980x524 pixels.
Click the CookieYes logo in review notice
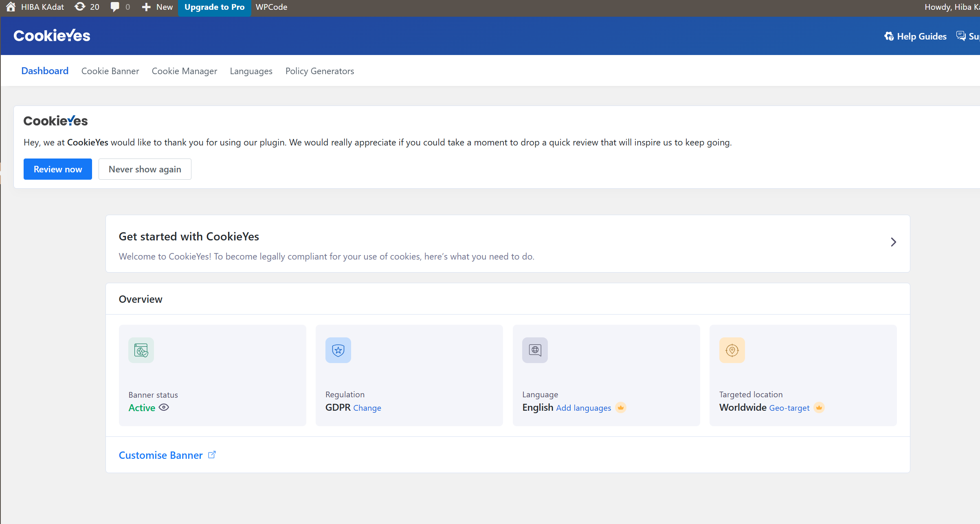pyautogui.click(x=55, y=121)
